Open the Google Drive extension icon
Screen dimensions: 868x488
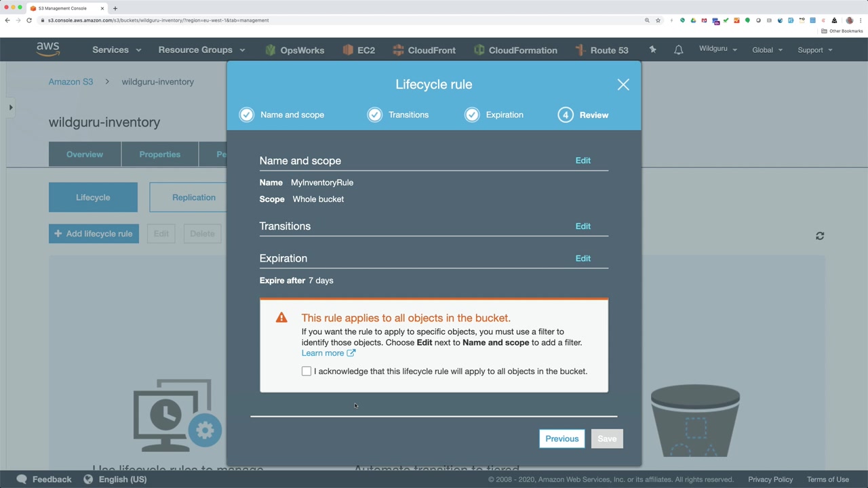[693, 20]
